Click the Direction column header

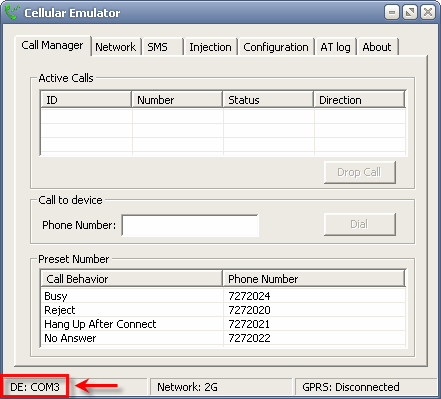coord(359,100)
